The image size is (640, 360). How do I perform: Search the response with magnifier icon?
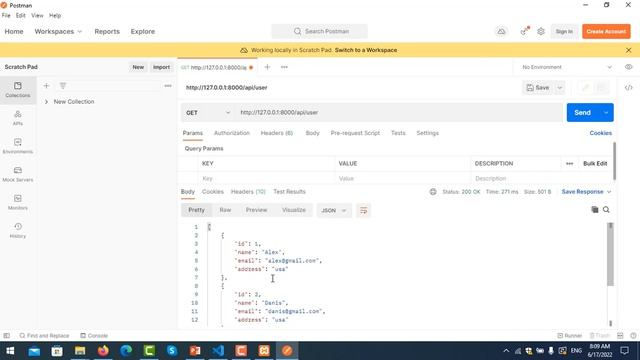point(606,209)
